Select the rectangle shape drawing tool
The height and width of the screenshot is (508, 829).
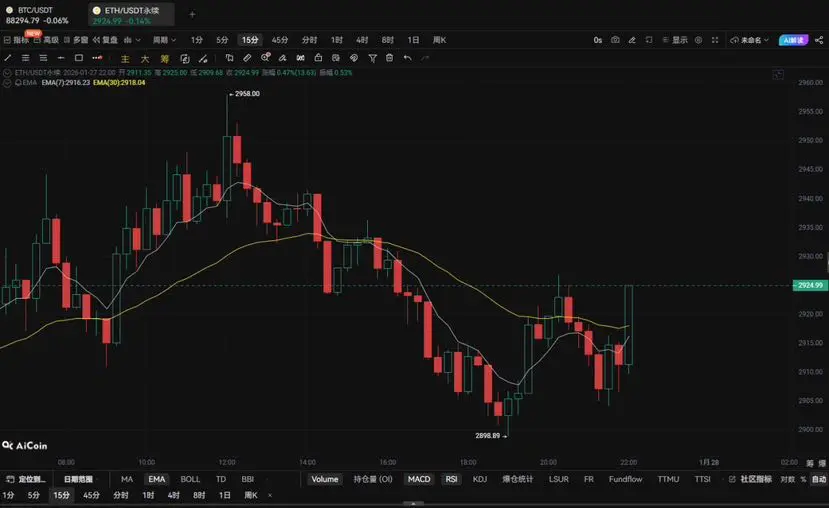tap(79, 58)
